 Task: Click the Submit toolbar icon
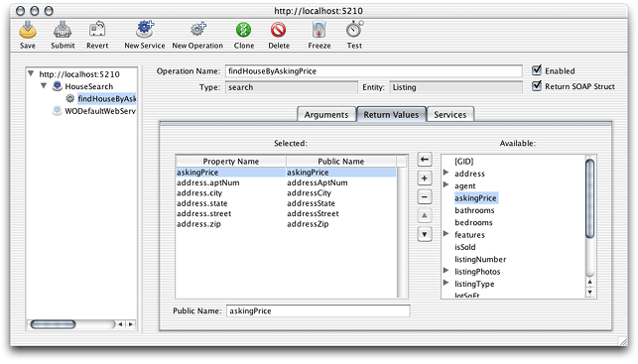tap(63, 30)
